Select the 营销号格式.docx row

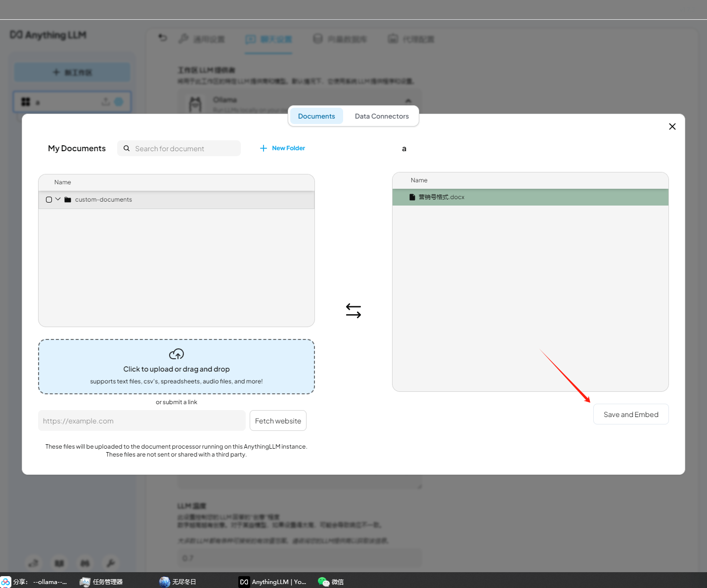point(530,197)
